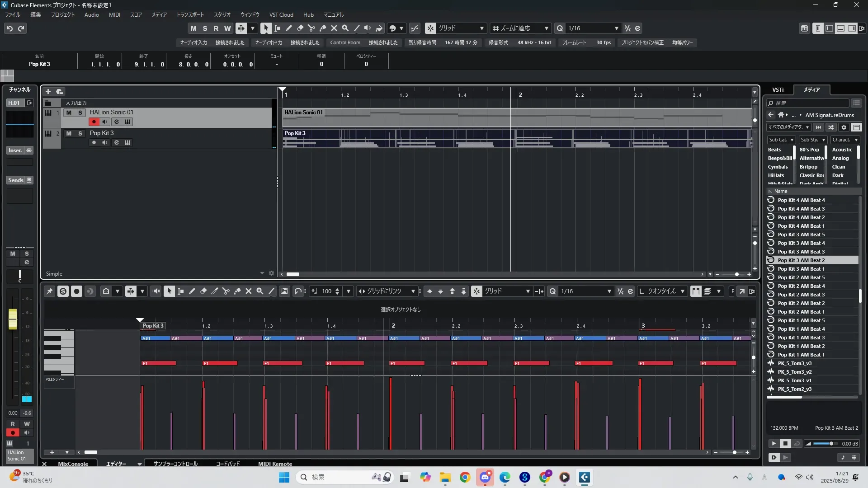Mute the HALion Sonic 01 track

coord(69,113)
